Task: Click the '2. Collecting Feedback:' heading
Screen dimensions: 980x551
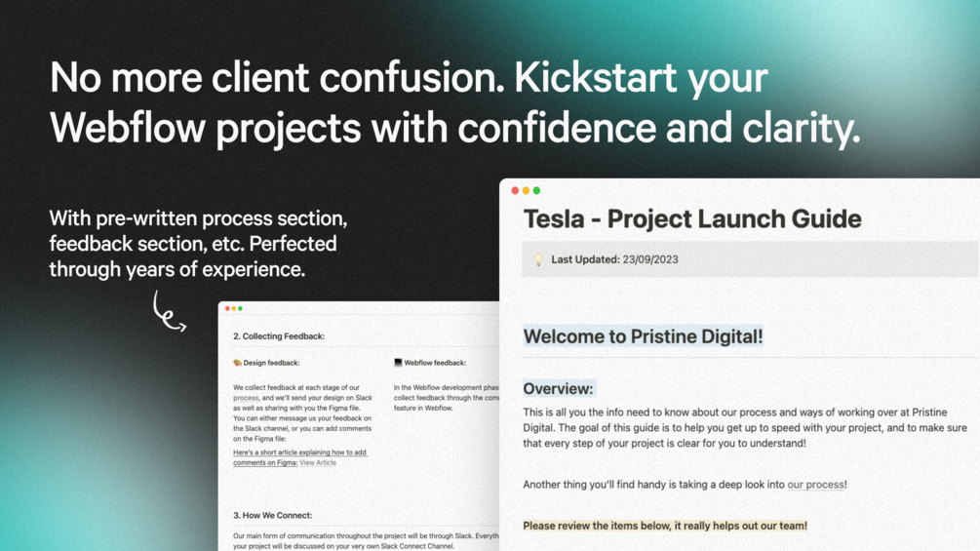Action: 279,336
